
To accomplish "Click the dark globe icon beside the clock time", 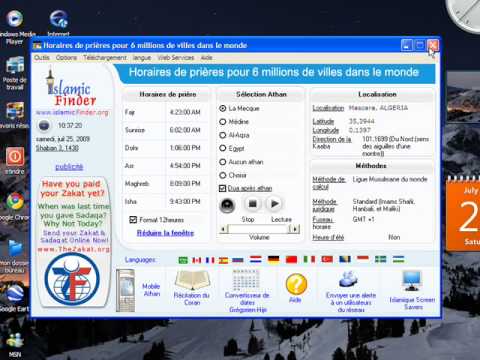I will coord(44,126).
